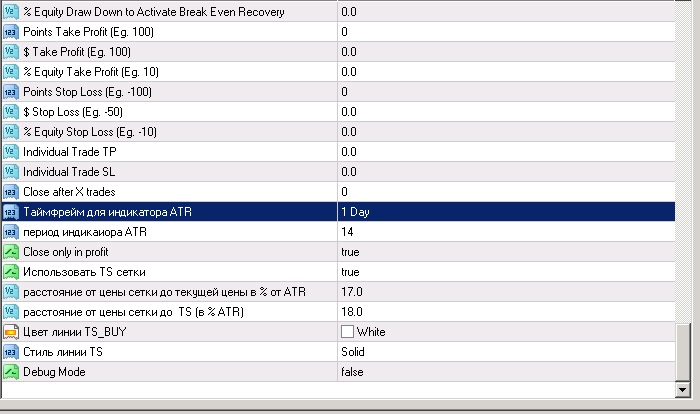Click icon beside % Equity Stop Loss row
The image size is (700, 414).
point(11,132)
